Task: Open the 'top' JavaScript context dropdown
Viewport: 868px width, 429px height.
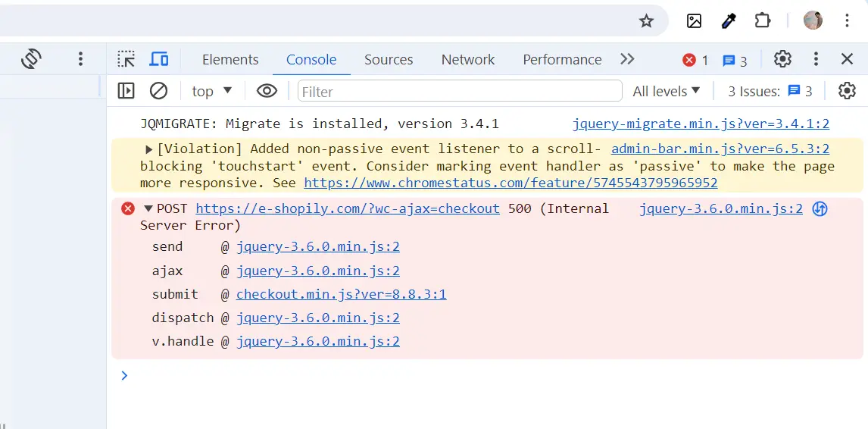Action: [211, 91]
